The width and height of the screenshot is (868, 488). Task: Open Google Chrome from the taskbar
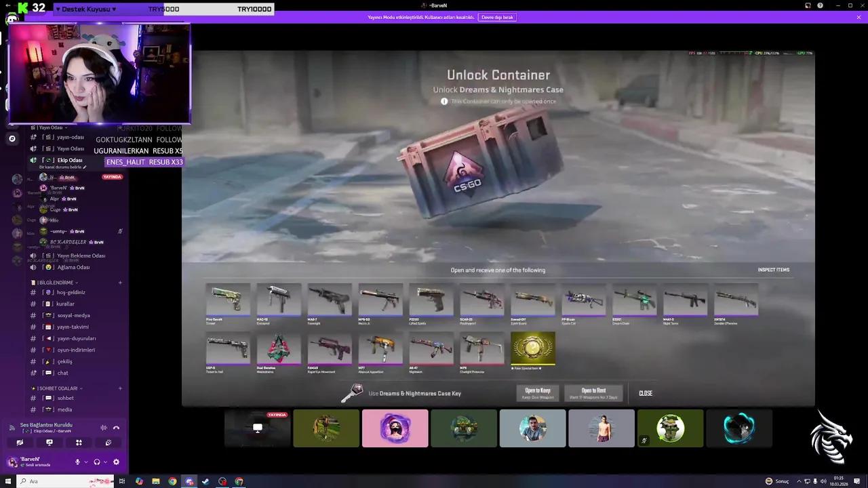172,481
